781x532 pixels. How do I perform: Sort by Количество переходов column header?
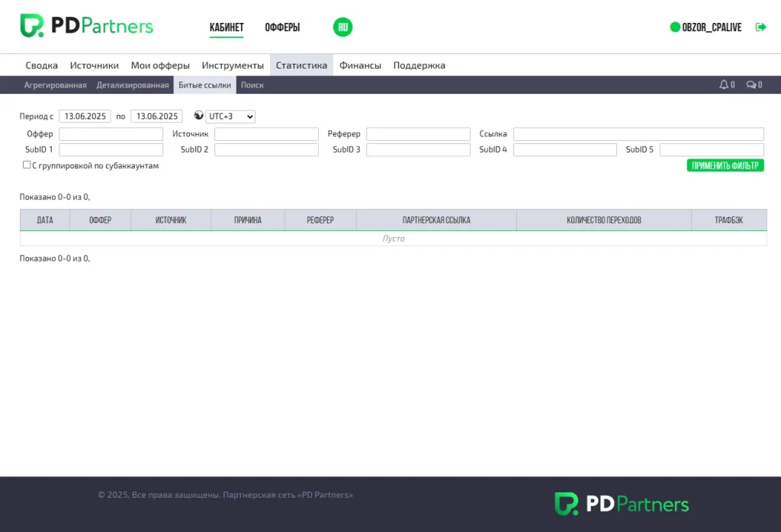click(604, 220)
